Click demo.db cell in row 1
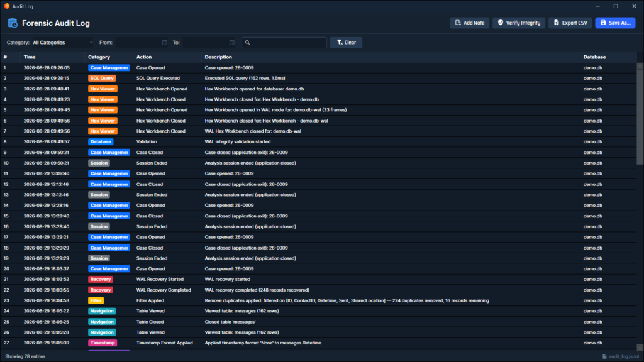The height and width of the screenshot is (362, 644). (x=592, y=68)
